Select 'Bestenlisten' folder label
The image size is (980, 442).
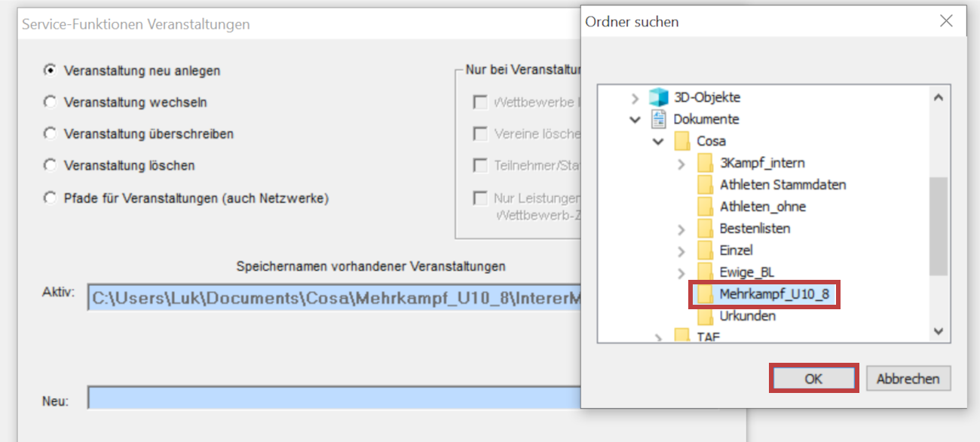pos(755,229)
